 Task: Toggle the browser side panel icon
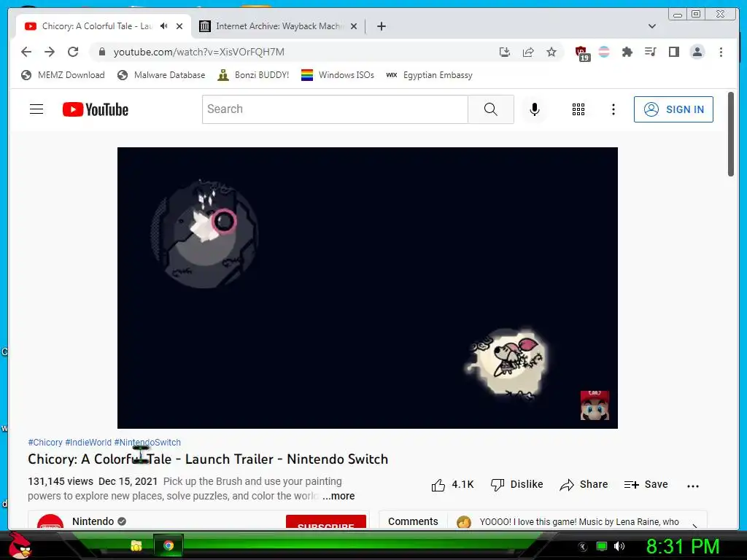[673, 52]
